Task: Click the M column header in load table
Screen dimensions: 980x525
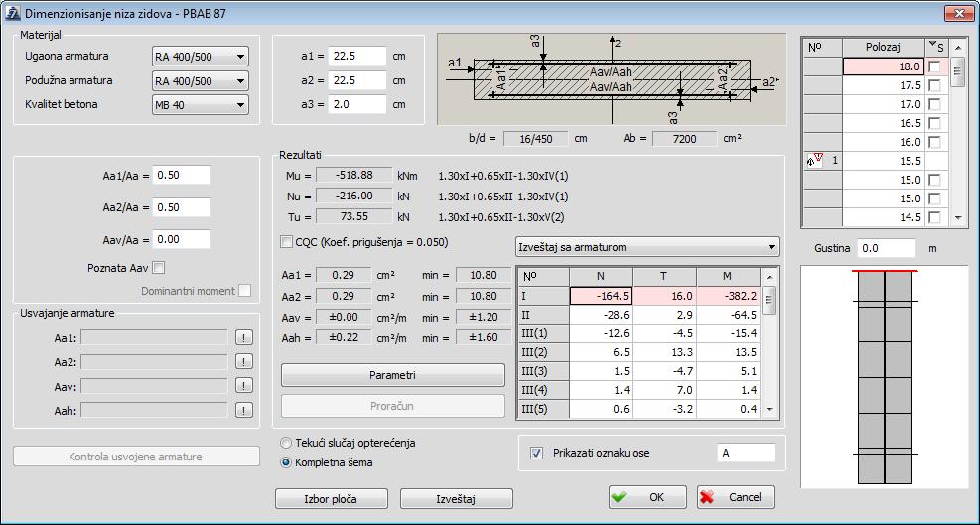Action: [x=729, y=276]
